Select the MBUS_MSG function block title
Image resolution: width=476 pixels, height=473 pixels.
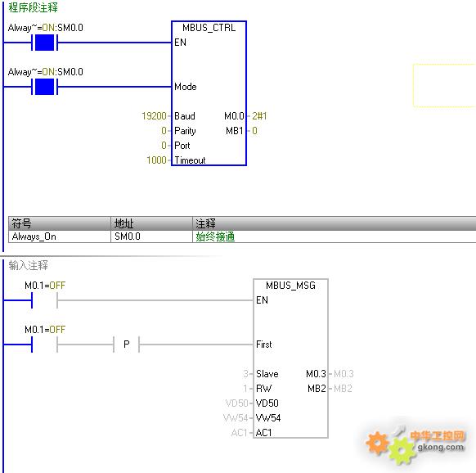tap(290, 286)
